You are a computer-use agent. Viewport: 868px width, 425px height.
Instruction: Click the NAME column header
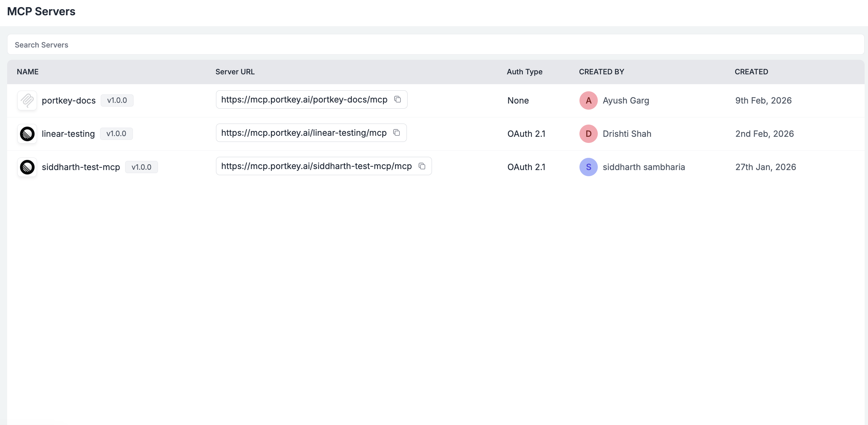[27, 72]
